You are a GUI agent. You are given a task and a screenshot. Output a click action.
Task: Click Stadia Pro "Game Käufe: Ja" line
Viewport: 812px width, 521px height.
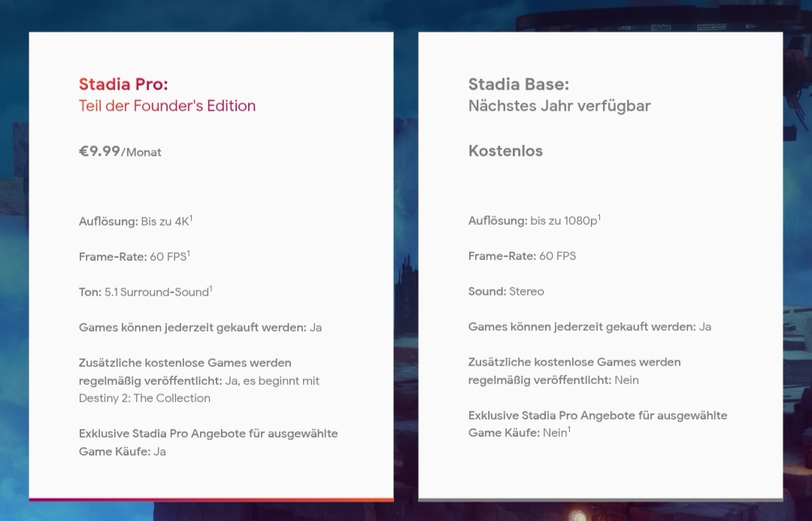(123, 452)
